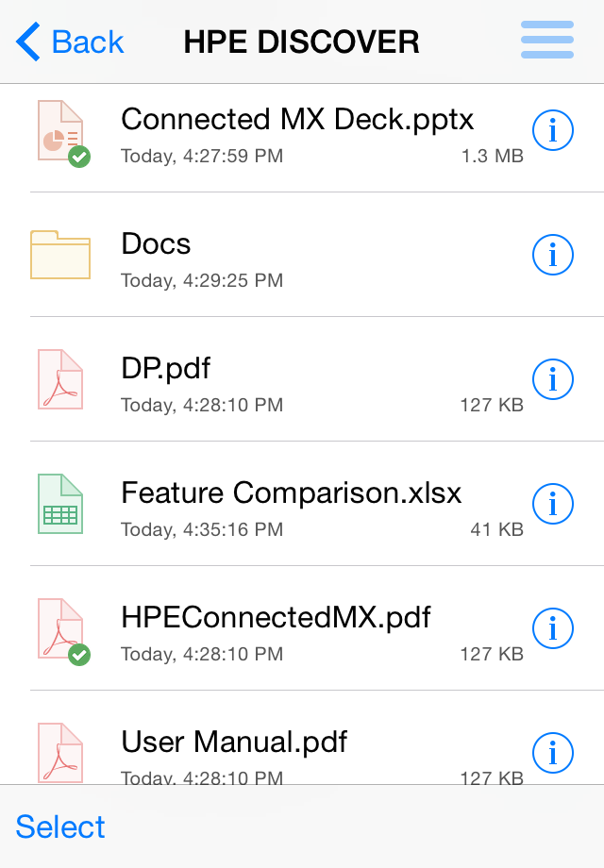The width and height of the screenshot is (604, 868).
Task: Tap the 41 KB file size
Action: tap(496, 530)
